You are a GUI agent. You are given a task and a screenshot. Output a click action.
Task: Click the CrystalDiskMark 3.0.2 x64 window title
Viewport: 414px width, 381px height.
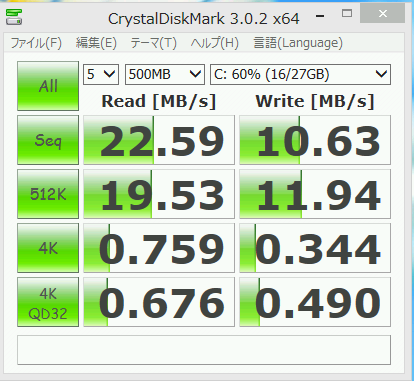click(x=204, y=19)
